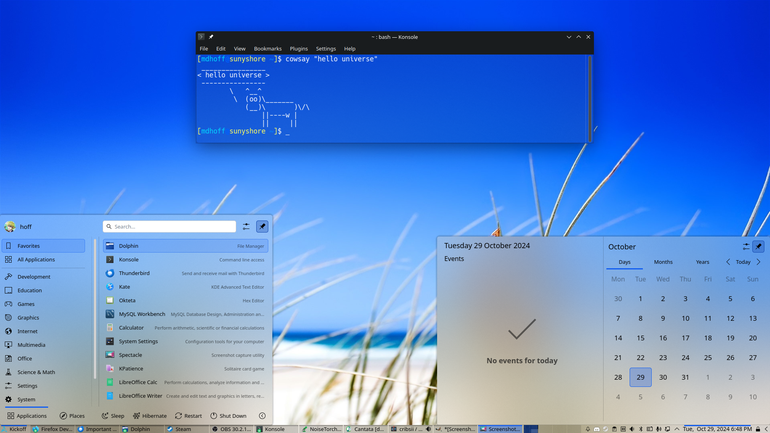Image resolution: width=770 pixels, height=433 pixels.
Task: Go to next month in calendar
Action: click(759, 262)
